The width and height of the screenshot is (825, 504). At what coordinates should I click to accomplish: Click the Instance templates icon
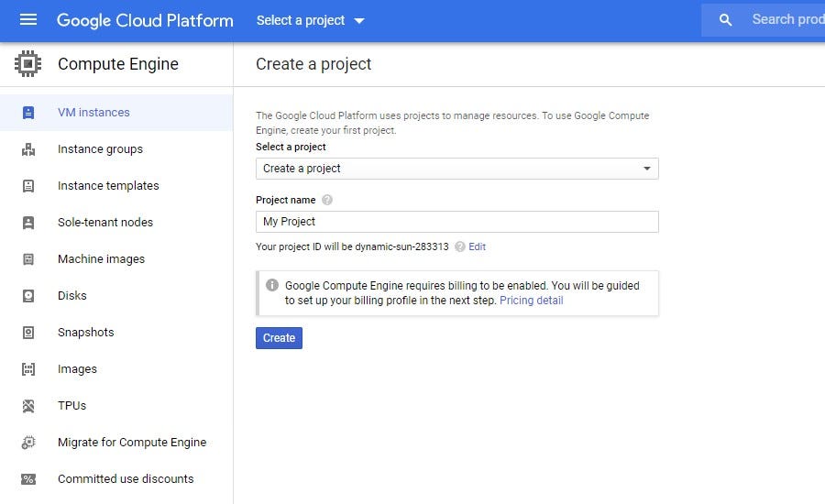(28, 186)
